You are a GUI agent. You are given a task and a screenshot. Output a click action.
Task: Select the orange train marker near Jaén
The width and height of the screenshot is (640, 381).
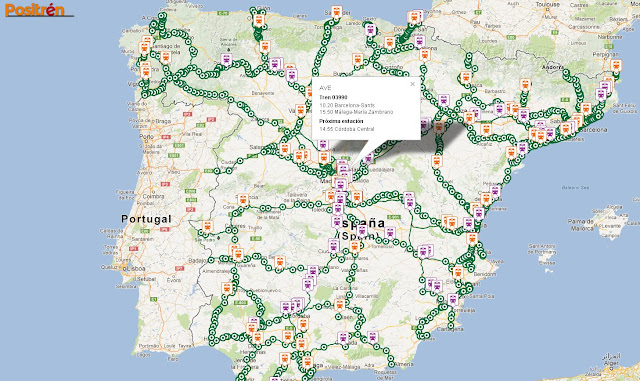point(340,305)
